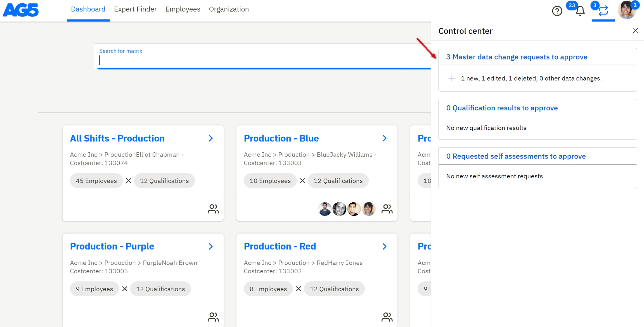Image resolution: width=644 pixels, height=327 pixels.
Task: Open All Shifts - Production chevron
Action: click(211, 138)
